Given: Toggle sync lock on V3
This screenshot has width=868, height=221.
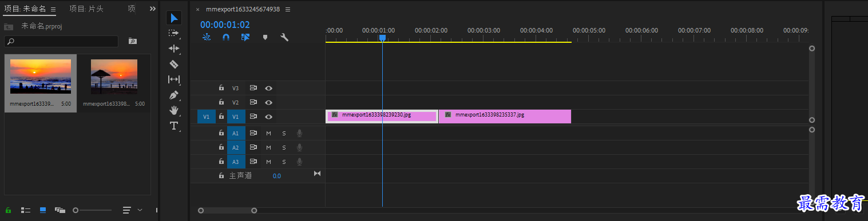Looking at the screenshot, I should 253,88.
